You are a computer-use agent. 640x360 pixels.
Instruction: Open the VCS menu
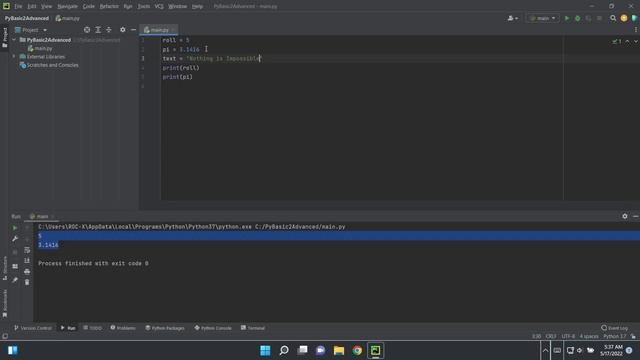click(x=159, y=7)
